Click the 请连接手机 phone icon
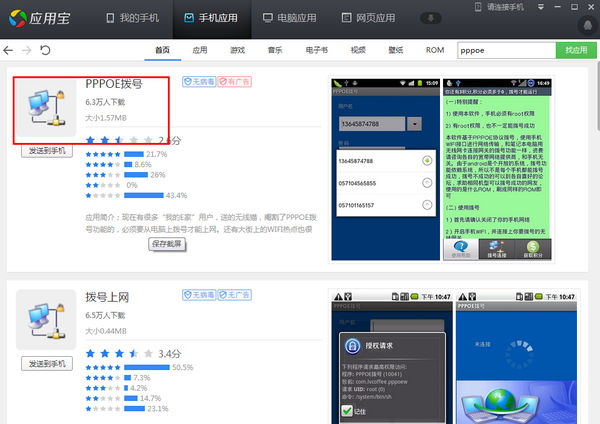The height and width of the screenshot is (424, 600). tap(478, 7)
